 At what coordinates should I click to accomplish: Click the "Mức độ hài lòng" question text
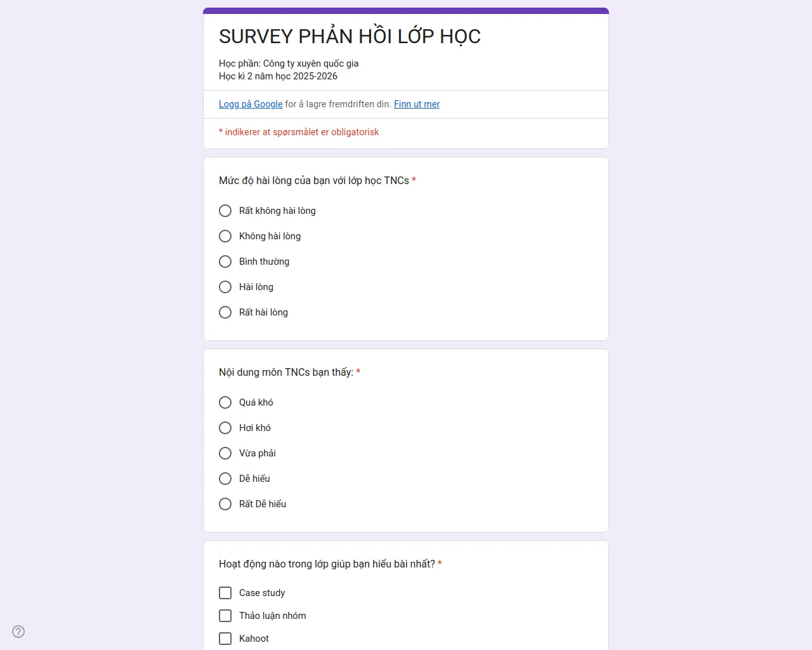coord(314,181)
